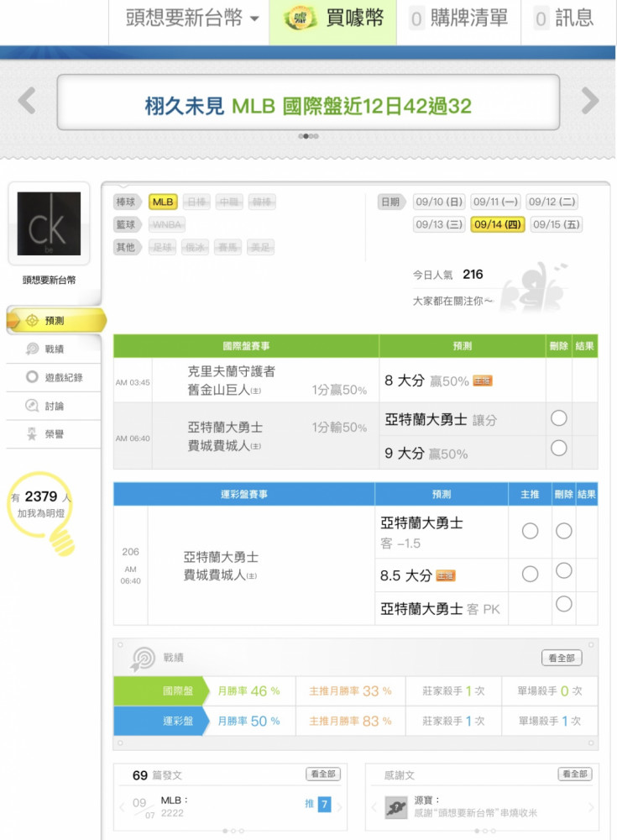Viewport: 617px width, 840px height.
Task: Select delete radio for 9 大分 prediction
Action: click(558, 448)
